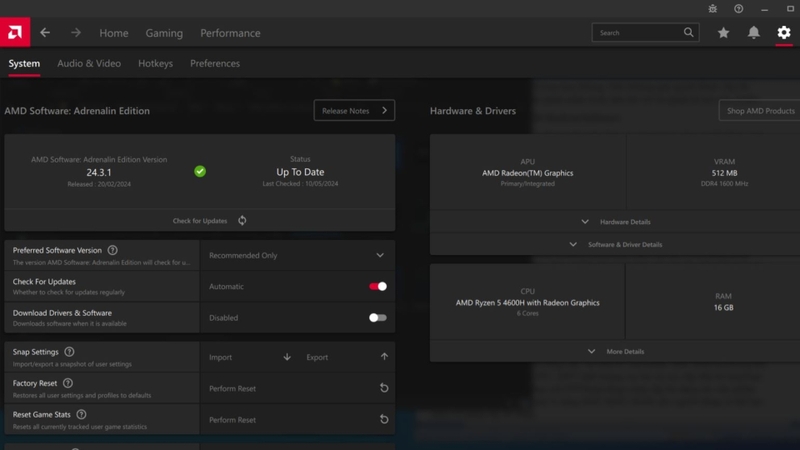This screenshot has width=800, height=450.
Task: Go back with the left arrow
Action: pos(45,33)
